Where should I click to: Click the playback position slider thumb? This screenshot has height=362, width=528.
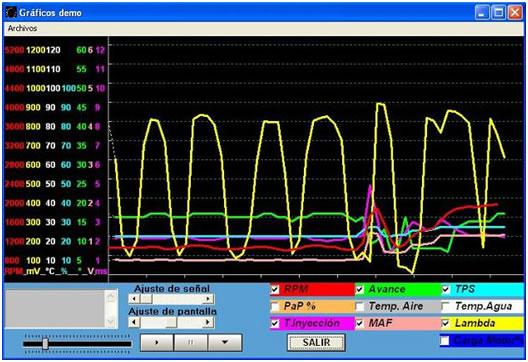pos(45,344)
